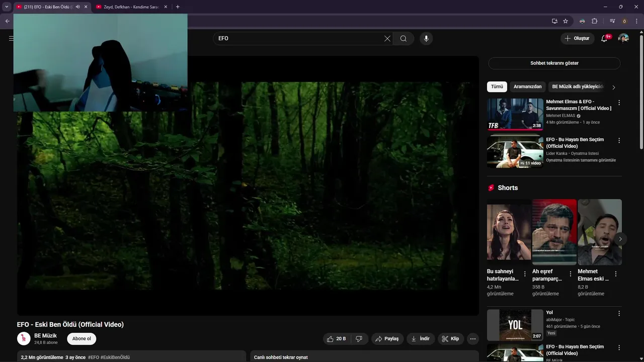Image resolution: width=644 pixels, height=362 pixels.
Task: Click Oynatma listesinin tamamını görüntüle
Action: point(581,160)
